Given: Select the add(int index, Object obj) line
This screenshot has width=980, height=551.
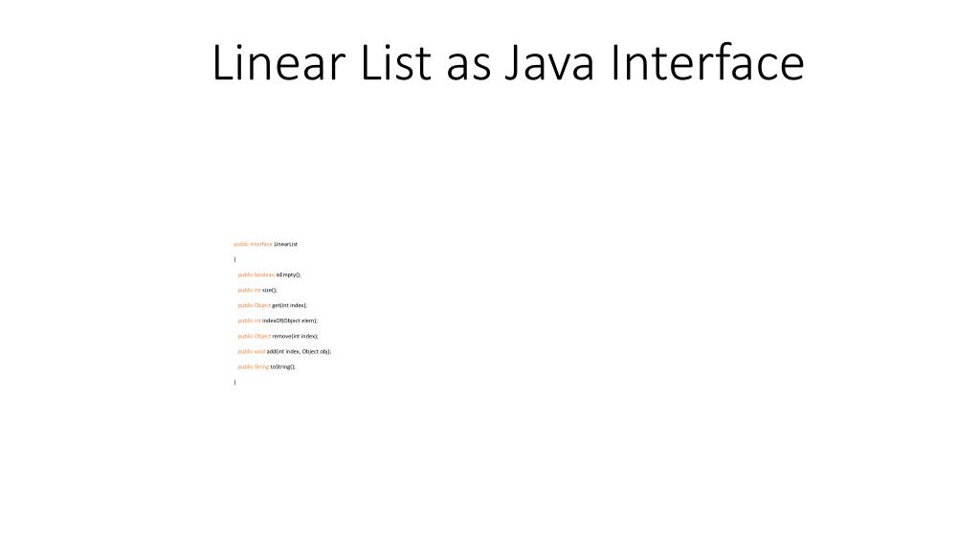Looking at the screenshot, I should coord(284,352).
